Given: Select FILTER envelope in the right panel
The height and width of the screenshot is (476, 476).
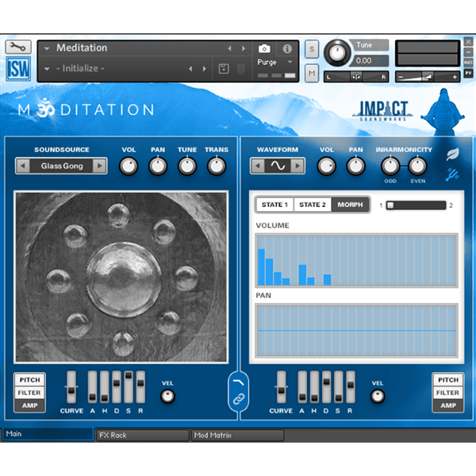Looking at the screenshot, I should pos(448,393).
